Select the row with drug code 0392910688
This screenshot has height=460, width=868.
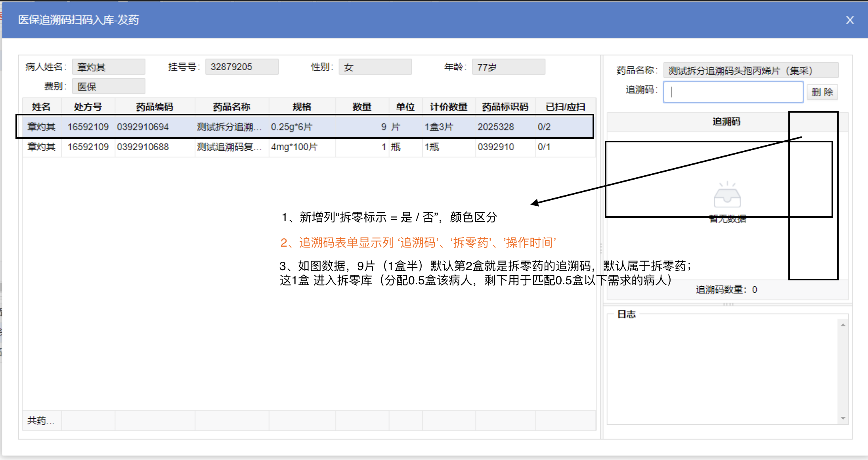(x=143, y=147)
